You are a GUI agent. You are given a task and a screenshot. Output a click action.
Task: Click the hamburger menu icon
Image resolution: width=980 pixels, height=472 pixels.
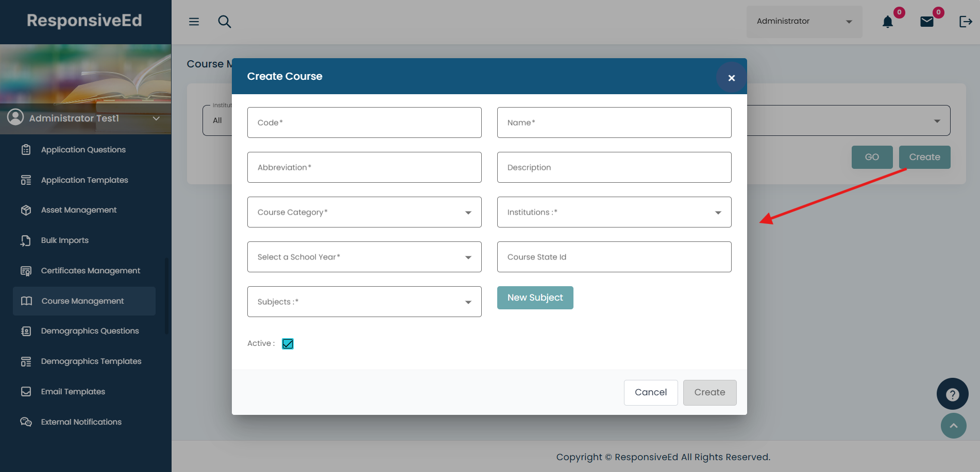point(194,22)
